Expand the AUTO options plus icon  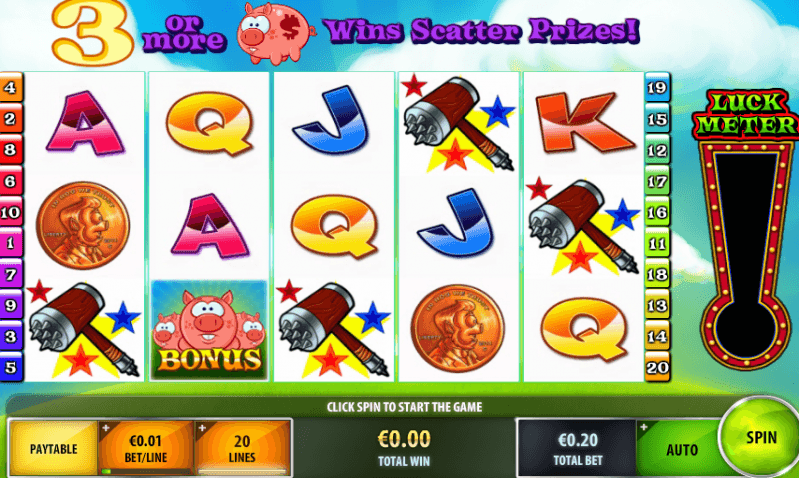point(644,427)
